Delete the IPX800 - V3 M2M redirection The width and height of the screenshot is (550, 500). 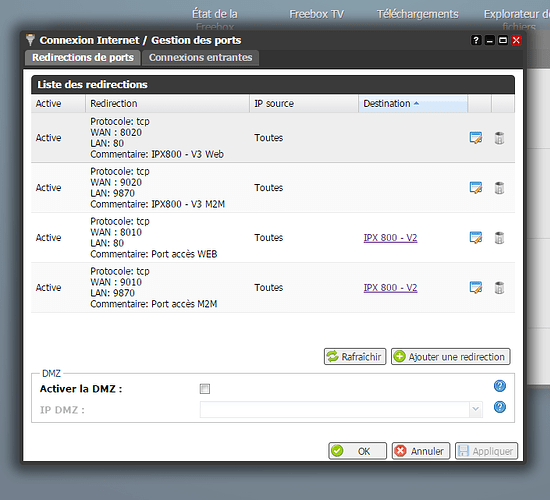pos(499,188)
